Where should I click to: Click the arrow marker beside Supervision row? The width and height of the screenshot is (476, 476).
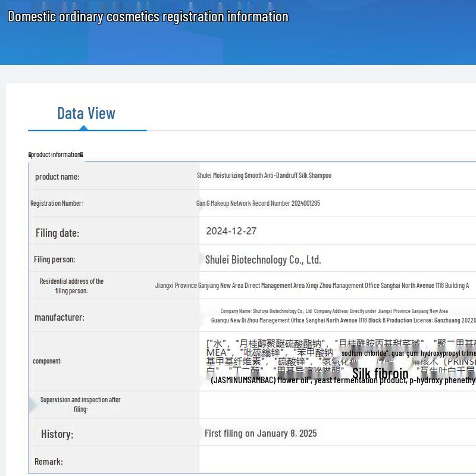32,405
